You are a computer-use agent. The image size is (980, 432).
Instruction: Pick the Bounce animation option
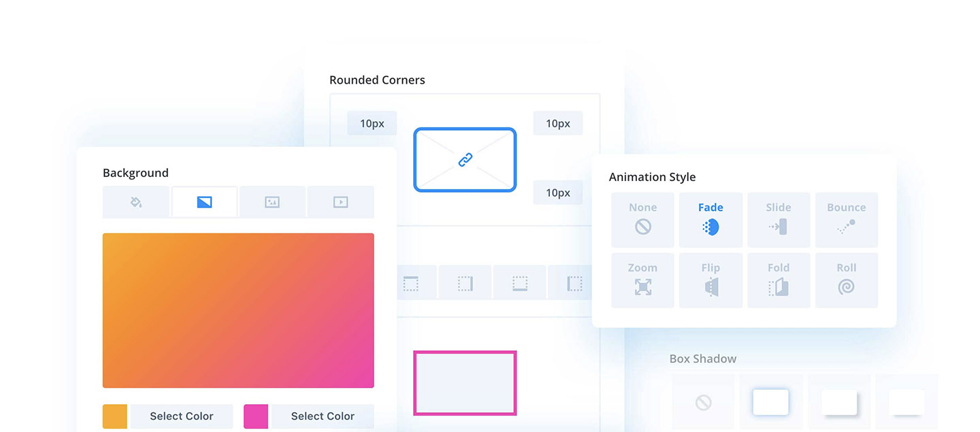[847, 220]
